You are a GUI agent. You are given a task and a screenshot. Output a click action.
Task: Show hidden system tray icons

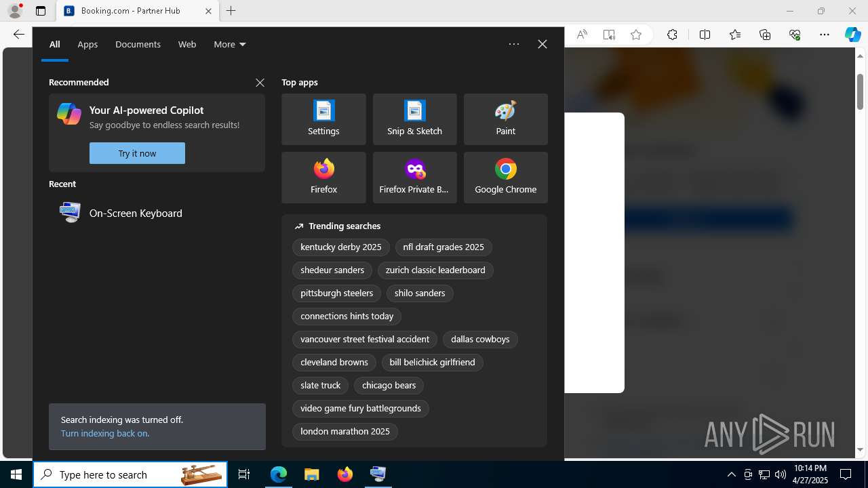pyautogui.click(x=731, y=474)
